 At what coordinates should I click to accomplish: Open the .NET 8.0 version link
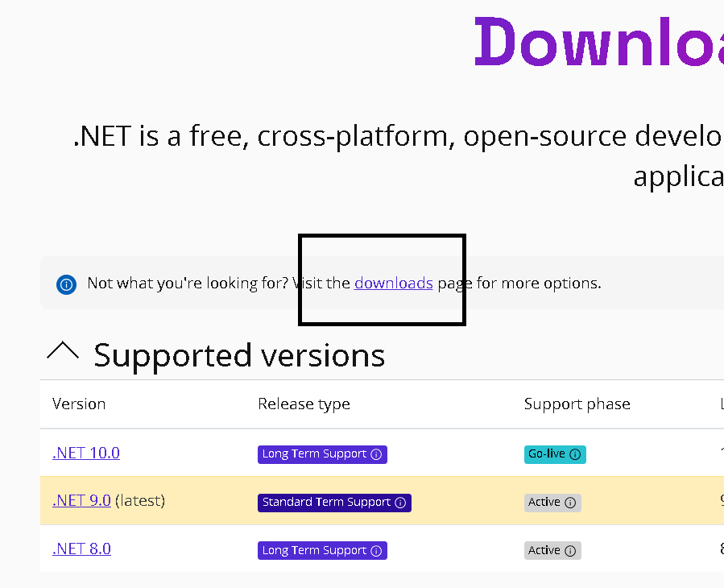point(81,549)
